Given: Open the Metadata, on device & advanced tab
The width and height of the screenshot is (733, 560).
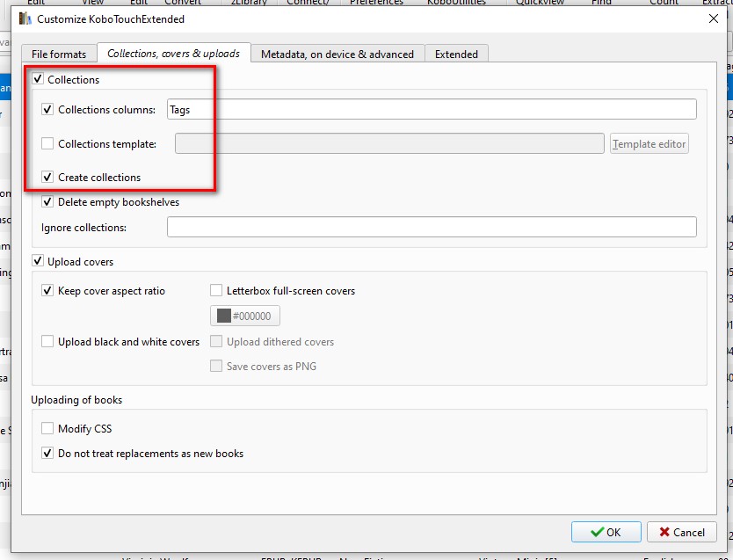Looking at the screenshot, I should pos(337,55).
